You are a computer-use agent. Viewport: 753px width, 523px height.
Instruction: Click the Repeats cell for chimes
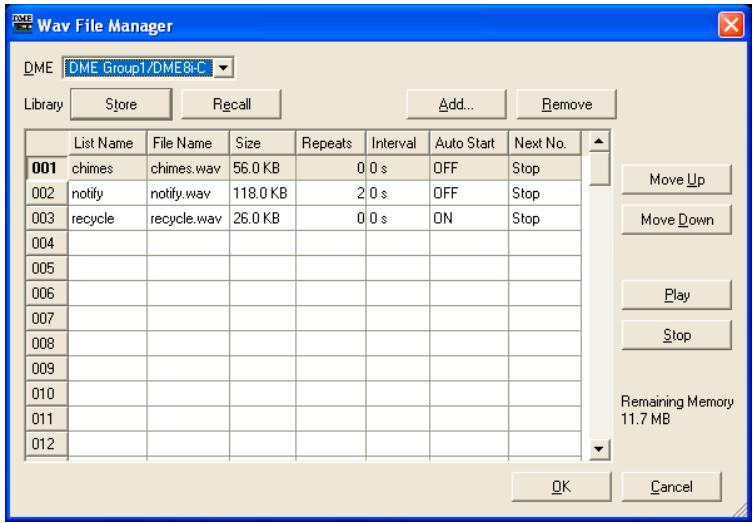(331, 168)
